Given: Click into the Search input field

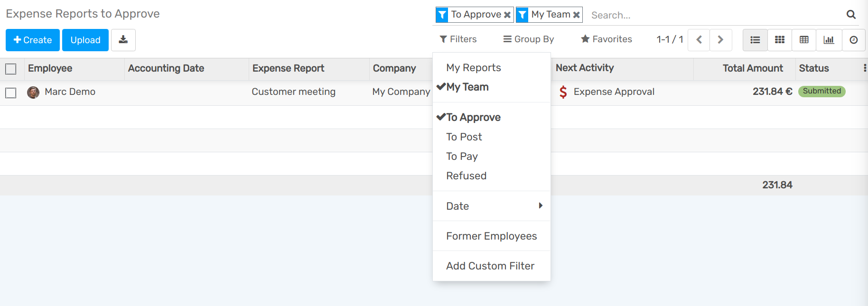Looking at the screenshot, I should (x=712, y=15).
